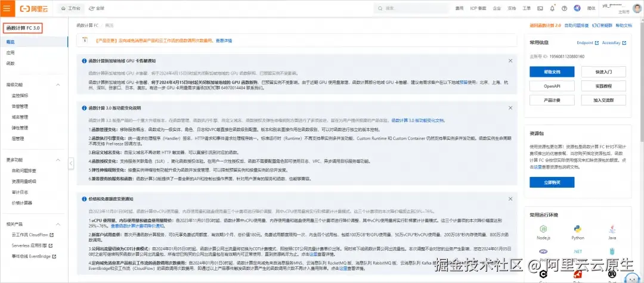Open the 企业 menu
Image resolution: width=644 pixels, height=283 pixels.
coord(497,8)
